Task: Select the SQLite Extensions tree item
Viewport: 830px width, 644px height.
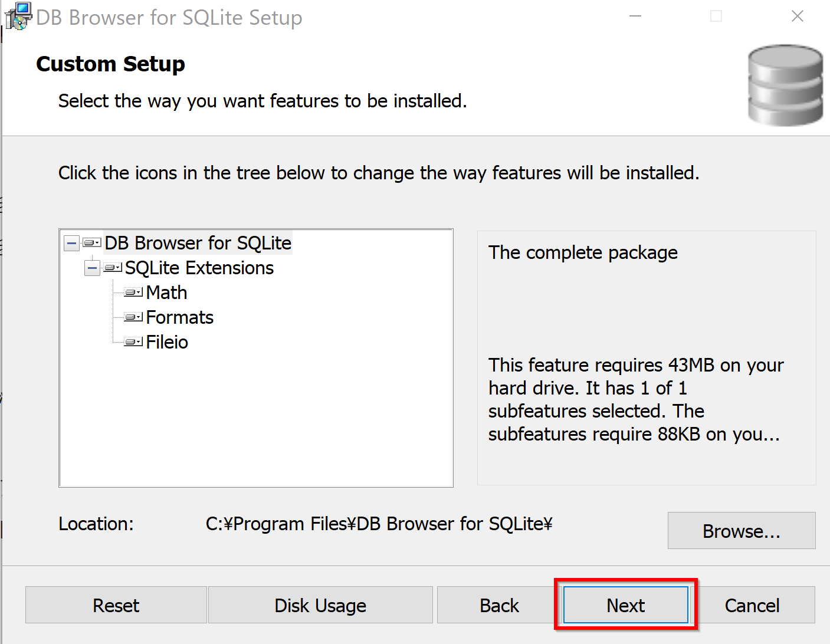Action: (x=199, y=268)
